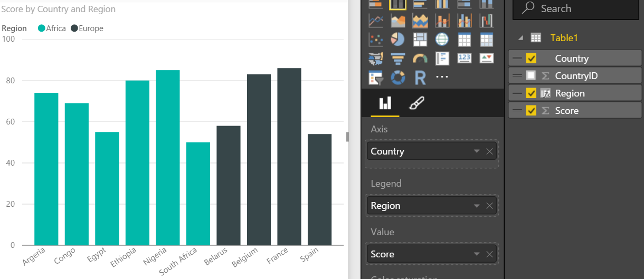
Task: Remove Country from the Axis well
Action: click(489, 151)
